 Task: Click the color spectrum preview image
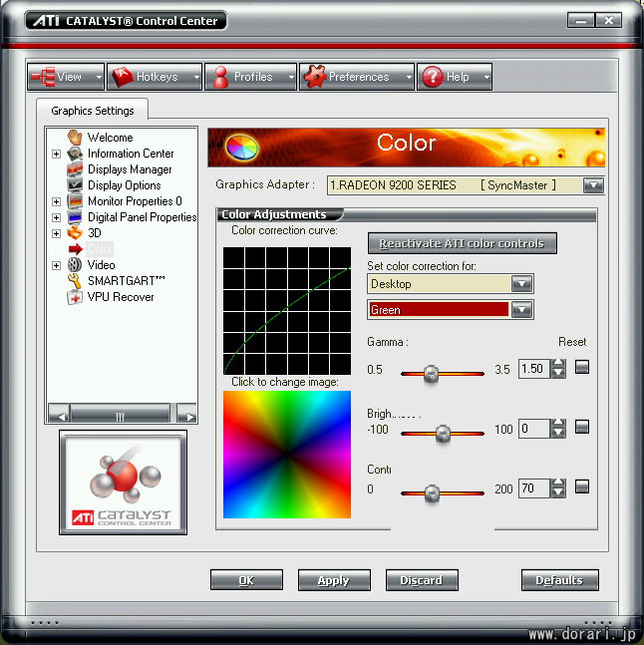287,455
